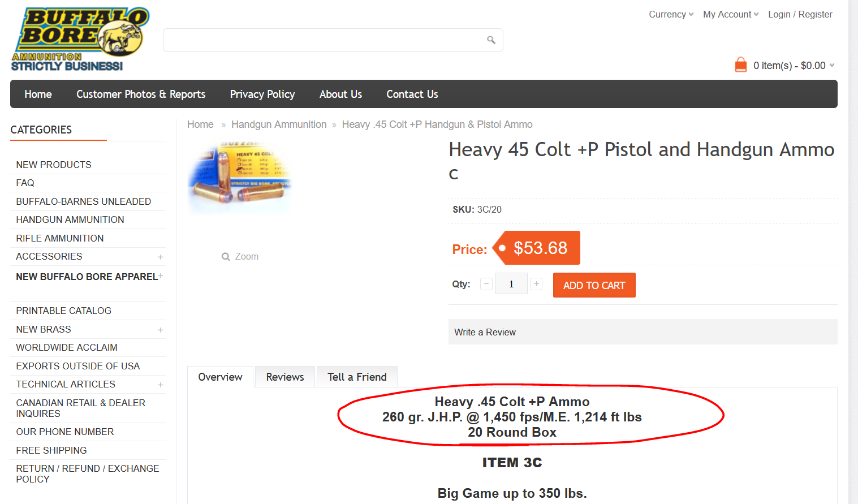Screen dimensions: 858x504
Task: Switch to the Reviews tab
Action: point(285,377)
